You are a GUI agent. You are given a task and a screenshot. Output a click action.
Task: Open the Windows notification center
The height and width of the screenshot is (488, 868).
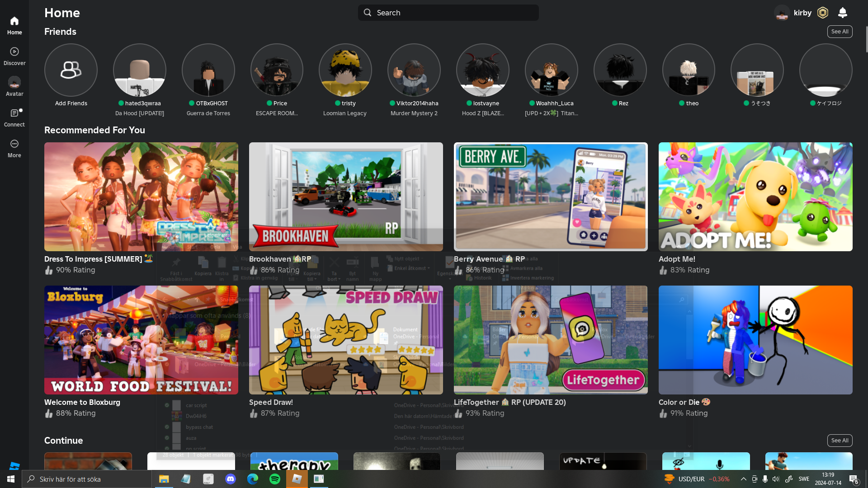coord(854,479)
